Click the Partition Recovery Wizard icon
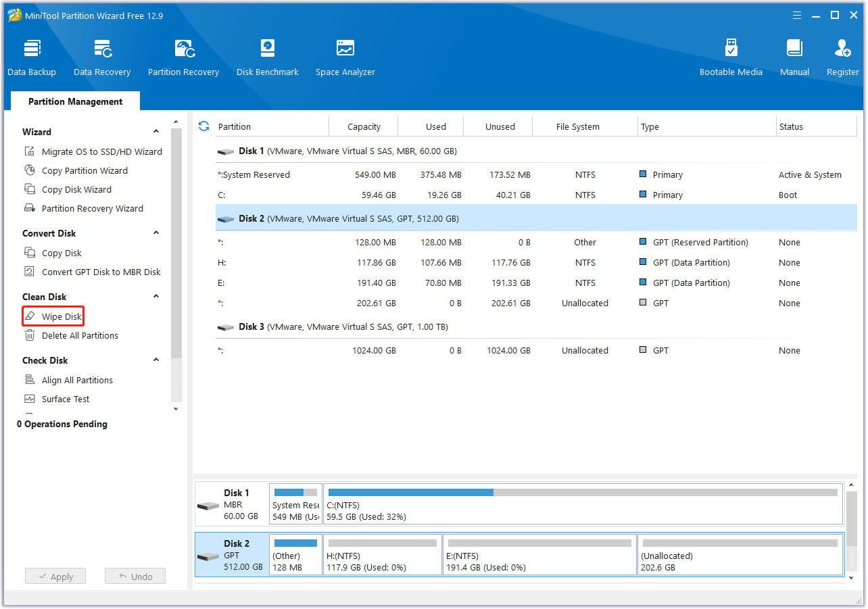 [x=30, y=208]
